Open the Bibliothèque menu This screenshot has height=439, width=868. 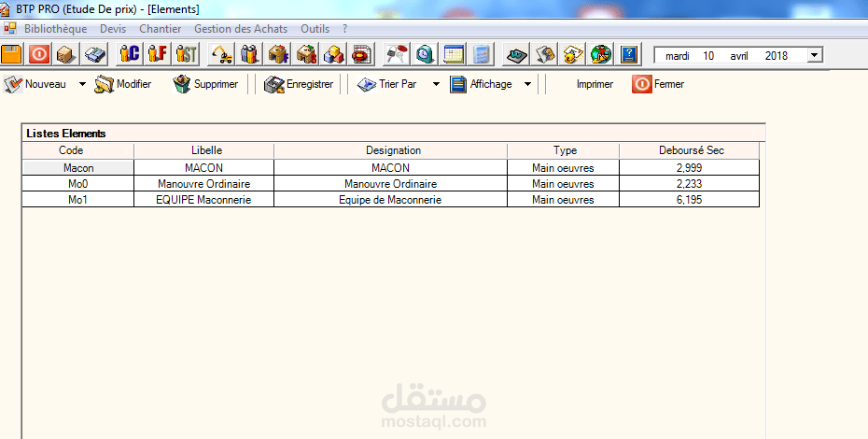coord(55,29)
